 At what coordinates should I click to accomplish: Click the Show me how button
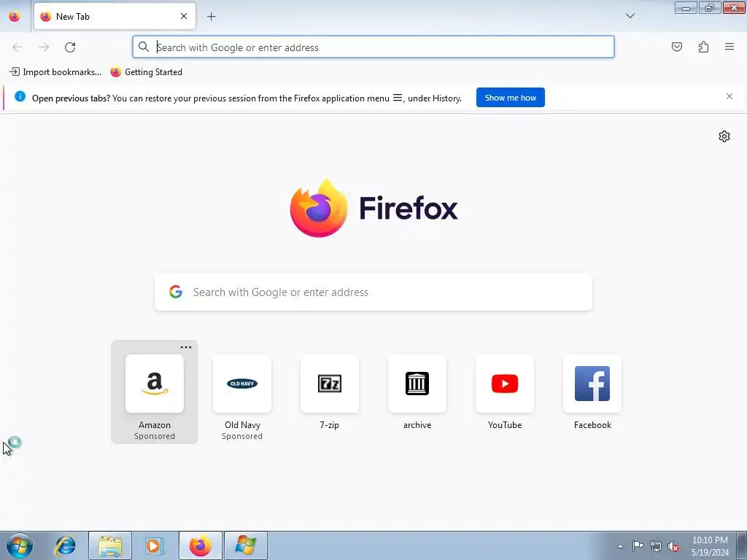[x=510, y=98]
